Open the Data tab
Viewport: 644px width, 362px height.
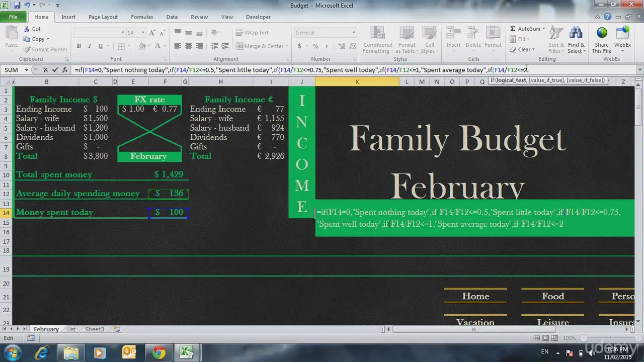[172, 17]
